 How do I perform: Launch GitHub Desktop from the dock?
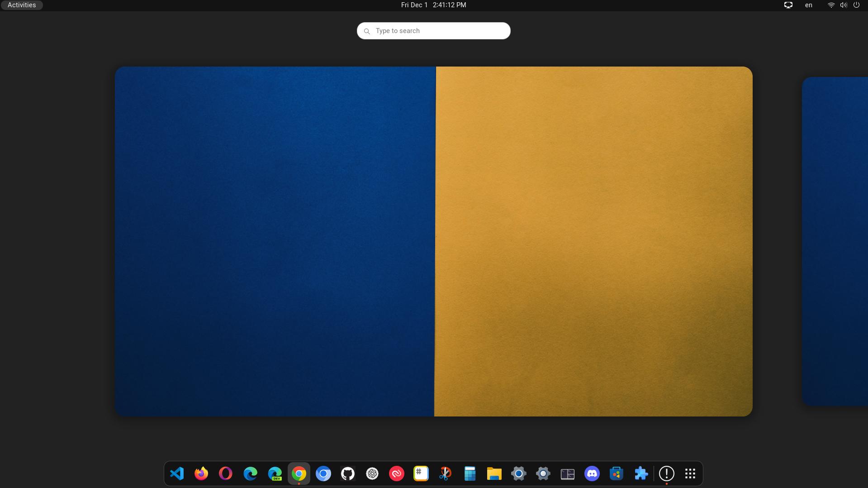click(x=348, y=474)
